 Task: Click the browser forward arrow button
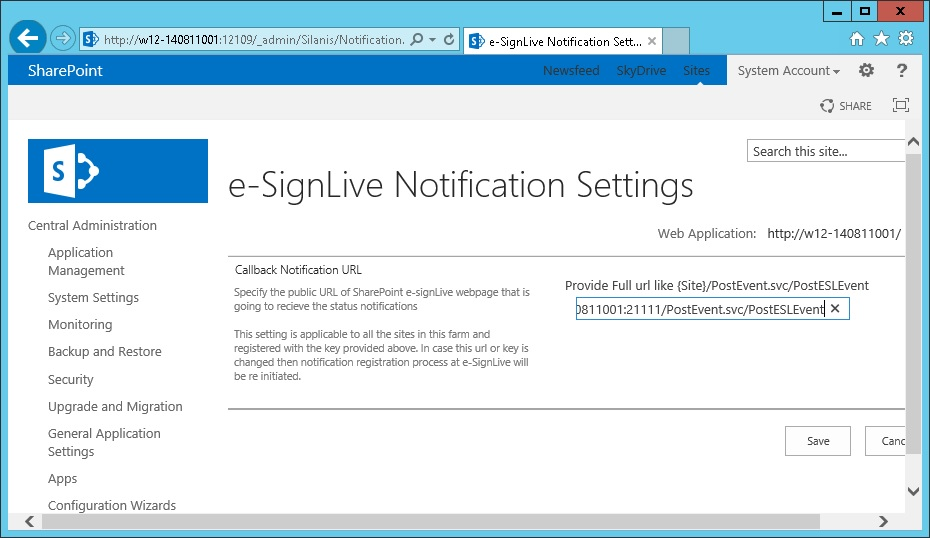pos(63,39)
